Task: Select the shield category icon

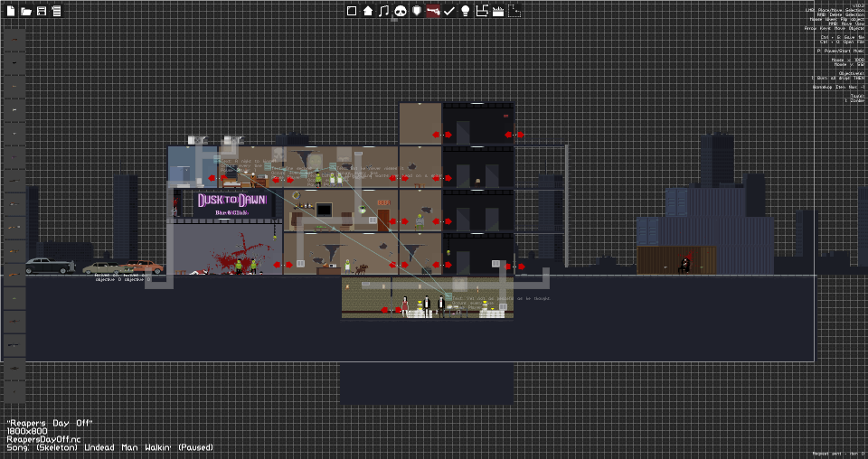Action: tap(417, 11)
